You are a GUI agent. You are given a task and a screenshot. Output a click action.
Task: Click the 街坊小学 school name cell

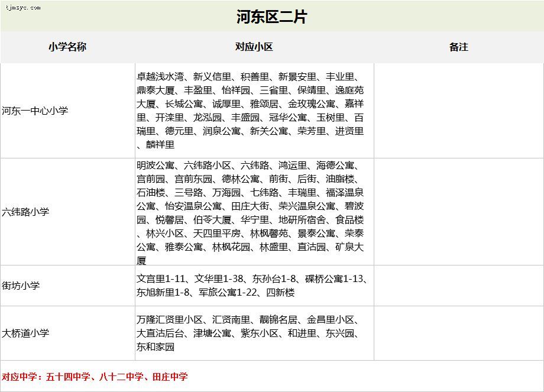click(x=21, y=286)
